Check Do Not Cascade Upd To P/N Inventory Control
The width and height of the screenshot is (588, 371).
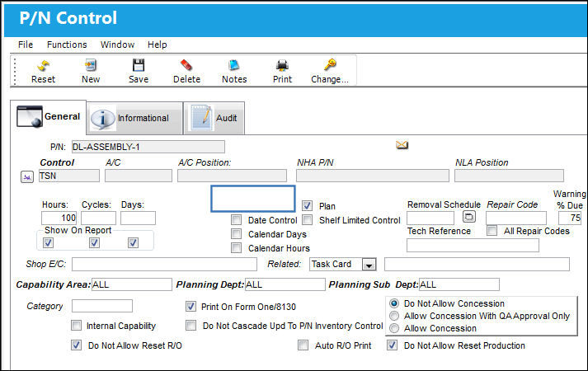pyautogui.click(x=191, y=326)
